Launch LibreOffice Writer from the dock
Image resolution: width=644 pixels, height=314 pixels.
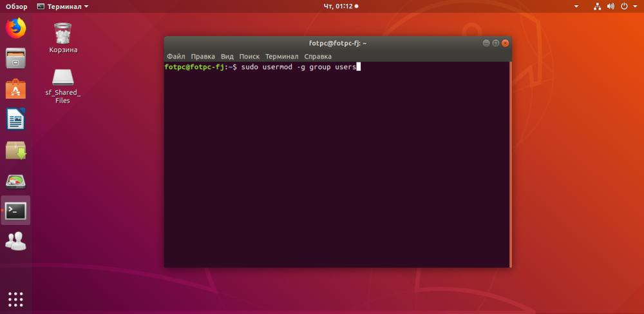15,119
